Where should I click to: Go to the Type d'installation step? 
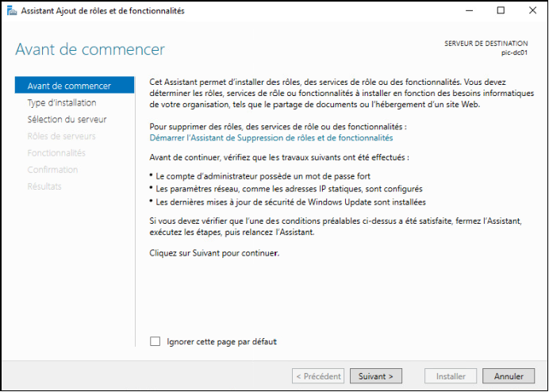tap(62, 102)
